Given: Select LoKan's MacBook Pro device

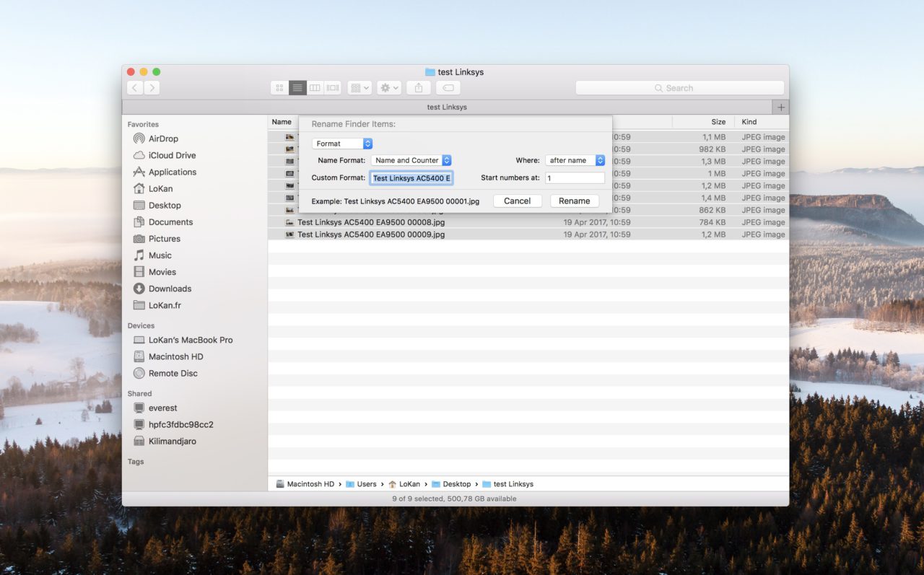Looking at the screenshot, I should 191,339.
